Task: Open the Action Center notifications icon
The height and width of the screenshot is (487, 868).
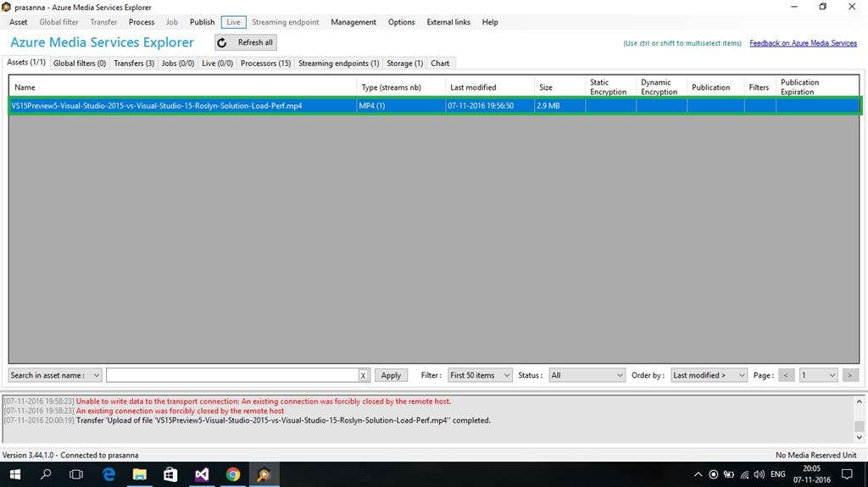Action: pos(847,474)
